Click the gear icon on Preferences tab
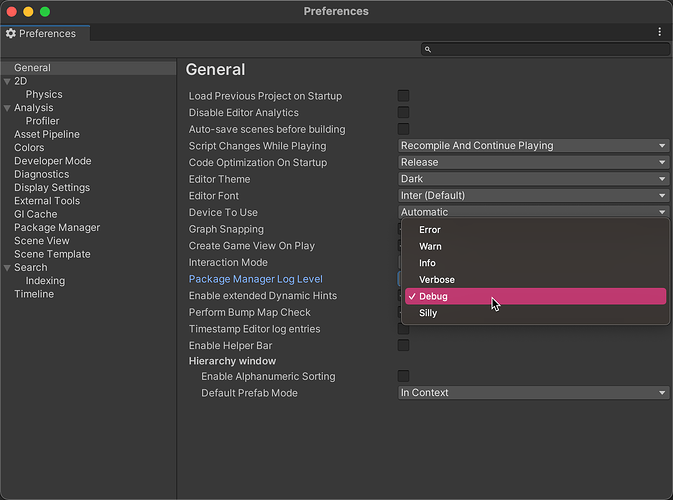This screenshot has height=500, width=673. click(x=11, y=33)
